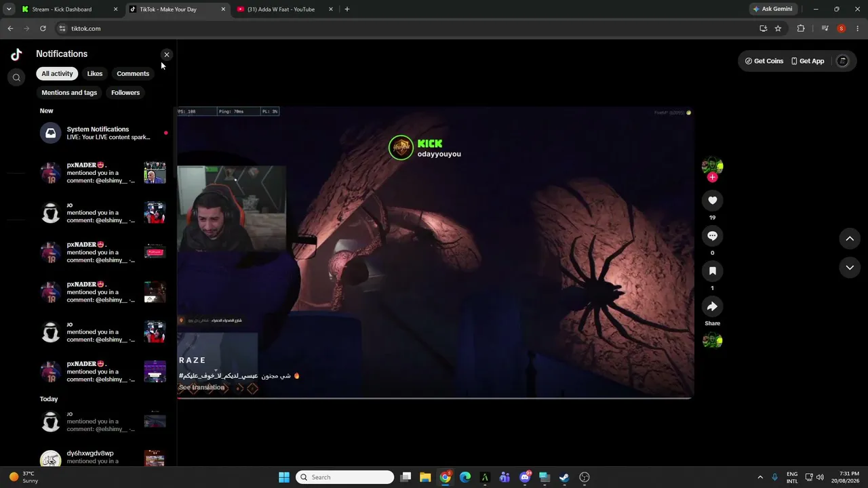Image resolution: width=868 pixels, height=488 pixels.
Task: Click See translation under the caption
Action: click(201, 388)
